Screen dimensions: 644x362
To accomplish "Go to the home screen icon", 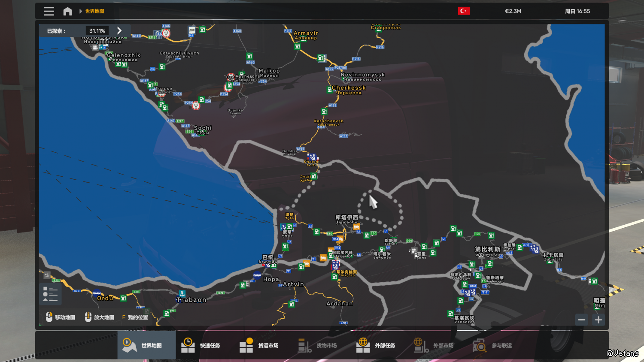I will [67, 11].
